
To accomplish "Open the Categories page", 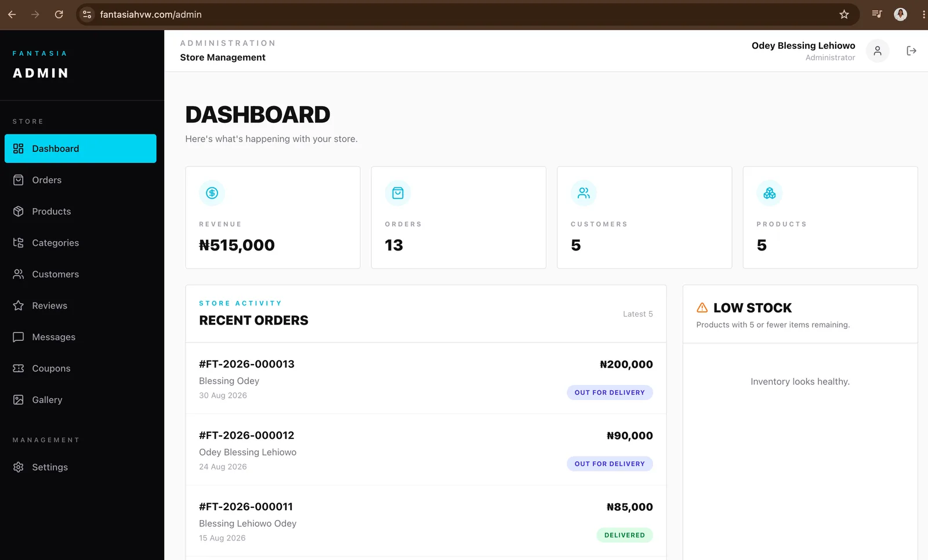I will (81, 242).
